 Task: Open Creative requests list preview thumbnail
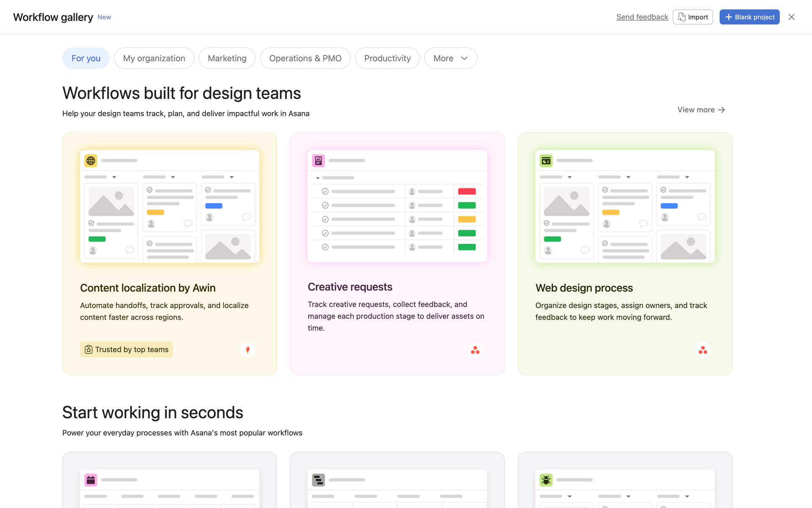[x=397, y=206]
